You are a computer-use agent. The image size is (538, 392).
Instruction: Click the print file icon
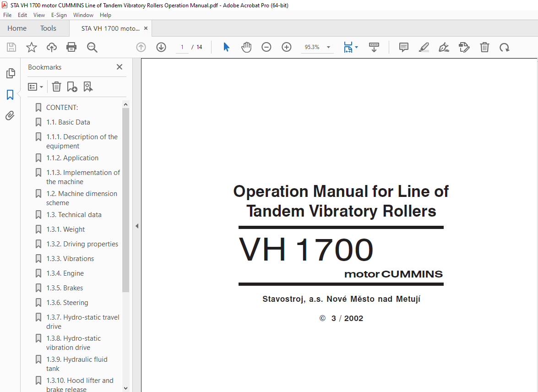pyautogui.click(x=71, y=47)
